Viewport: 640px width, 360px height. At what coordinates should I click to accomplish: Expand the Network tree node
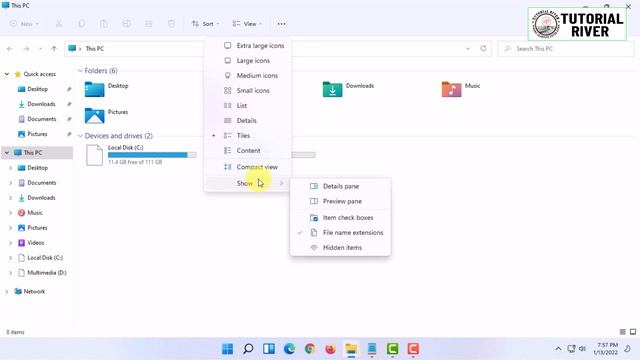(x=7, y=291)
